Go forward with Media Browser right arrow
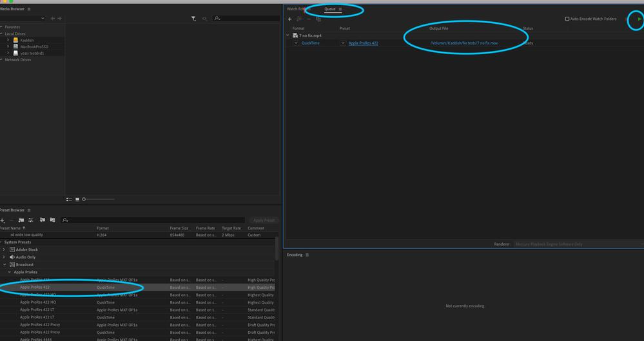The image size is (644, 341). 59,19
